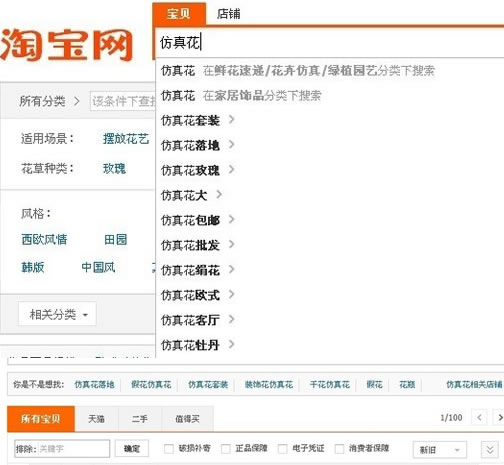Click related search 仿真花落地 in 你是不是想找 bar
504x465 pixels.
94,385
